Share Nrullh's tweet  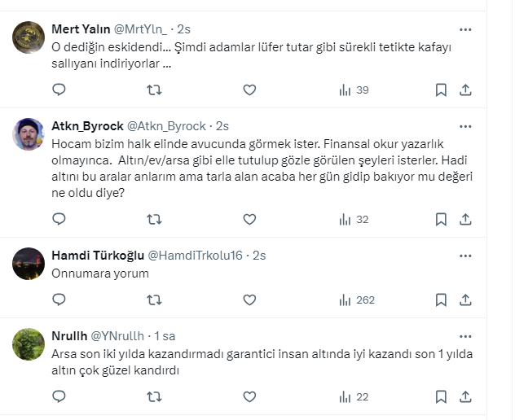point(465,396)
